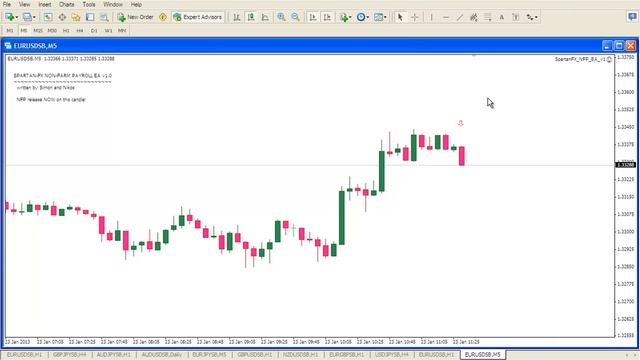Open the File menu

7,4
